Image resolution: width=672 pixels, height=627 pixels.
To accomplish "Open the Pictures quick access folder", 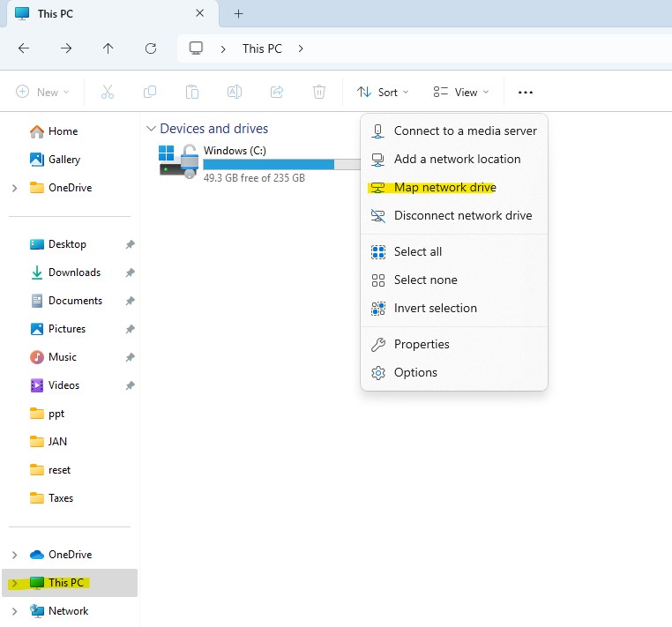I will [x=58, y=329].
